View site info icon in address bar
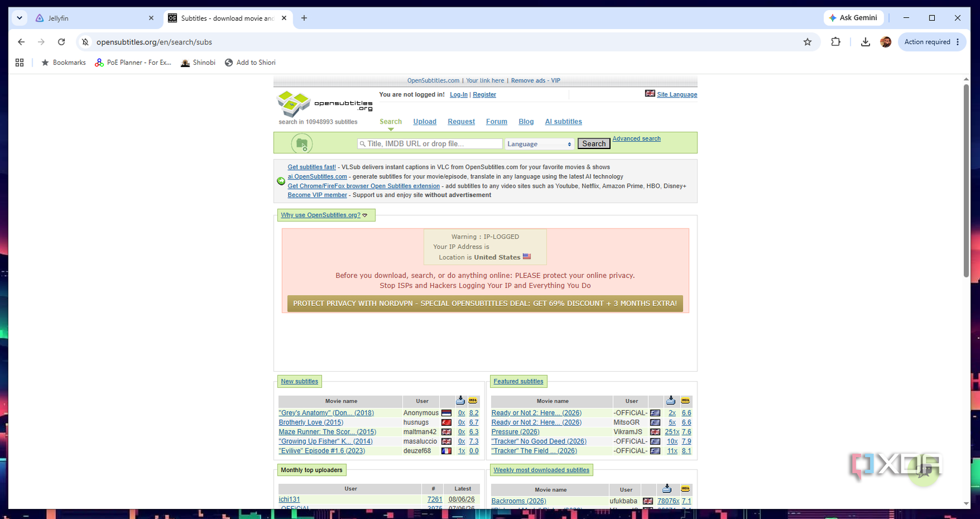This screenshot has width=980, height=519. tap(85, 42)
